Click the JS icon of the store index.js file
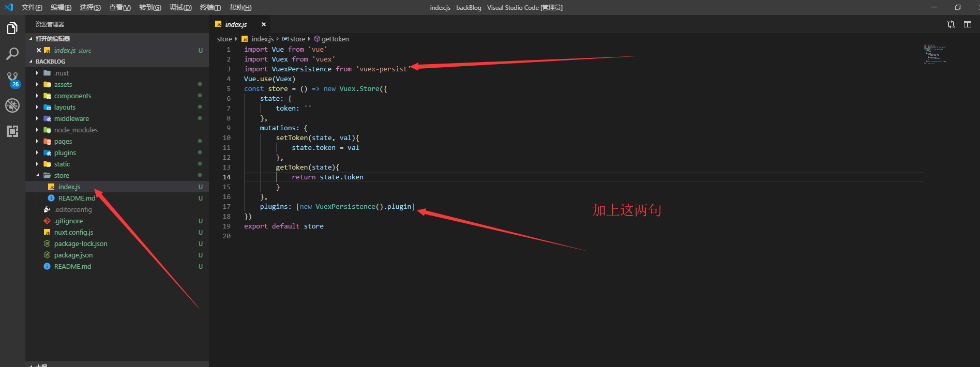This screenshot has width=980, height=367. 51,187
